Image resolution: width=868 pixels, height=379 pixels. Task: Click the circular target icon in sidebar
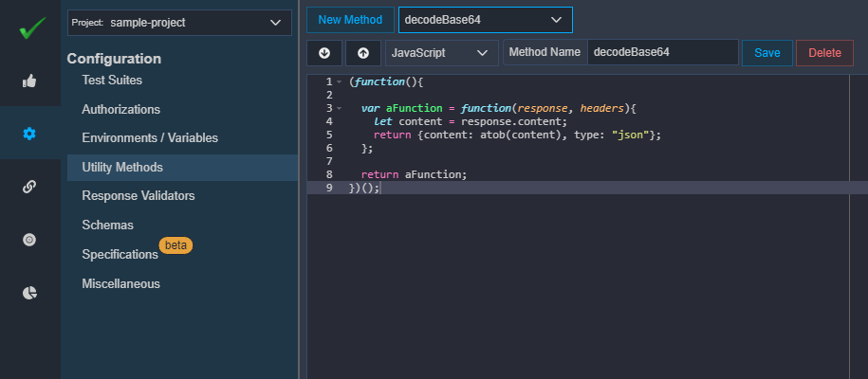pyautogui.click(x=29, y=240)
